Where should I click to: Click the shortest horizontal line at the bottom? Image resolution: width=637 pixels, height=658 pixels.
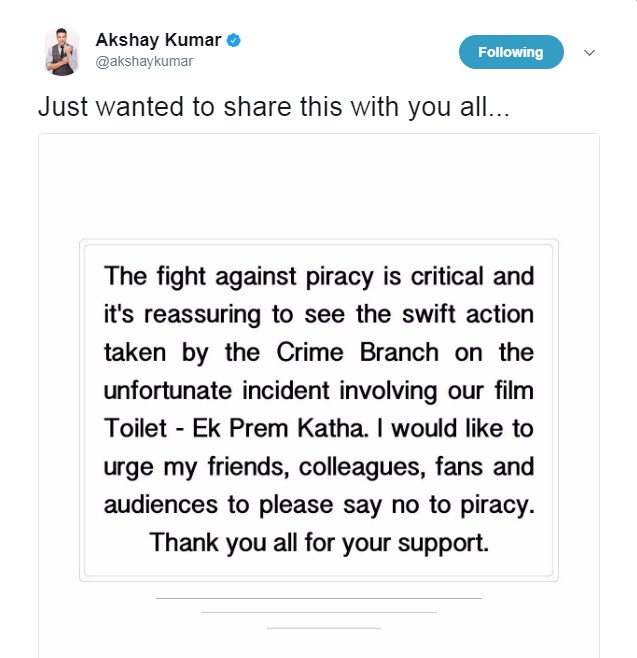click(x=324, y=628)
